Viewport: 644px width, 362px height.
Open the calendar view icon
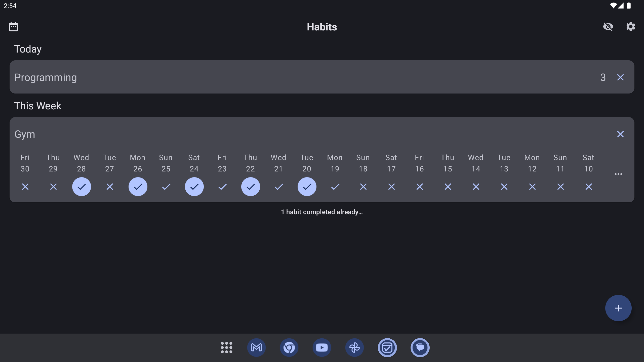[13, 27]
